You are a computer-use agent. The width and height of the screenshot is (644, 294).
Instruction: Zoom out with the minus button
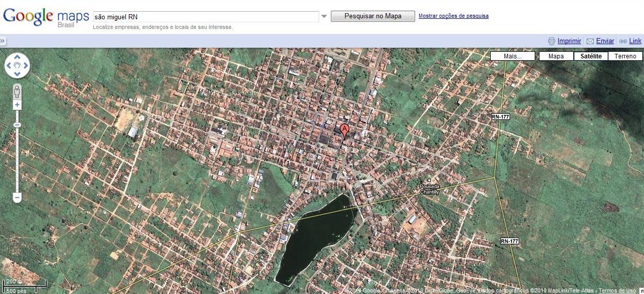pyautogui.click(x=17, y=197)
